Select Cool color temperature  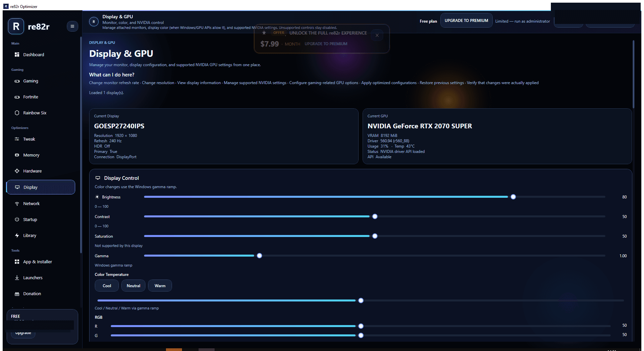point(107,286)
